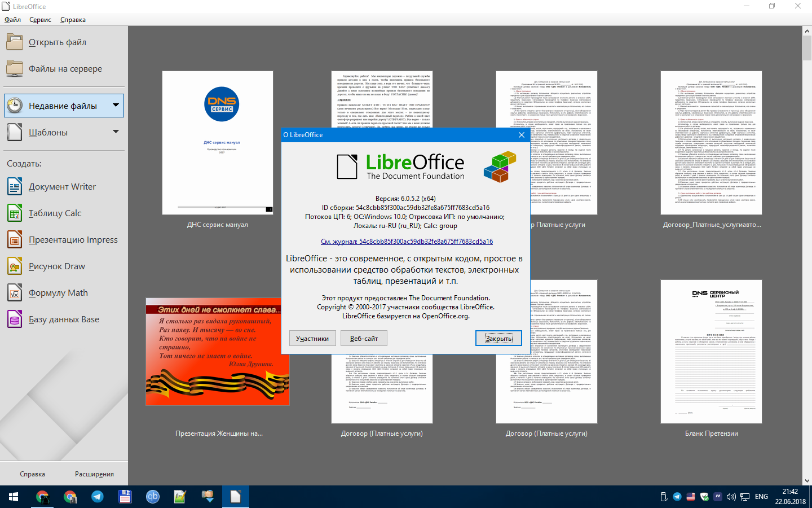This screenshot has width=812, height=508.
Task: Click the Windows Defender shield tray icon
Action: [704, 497]
